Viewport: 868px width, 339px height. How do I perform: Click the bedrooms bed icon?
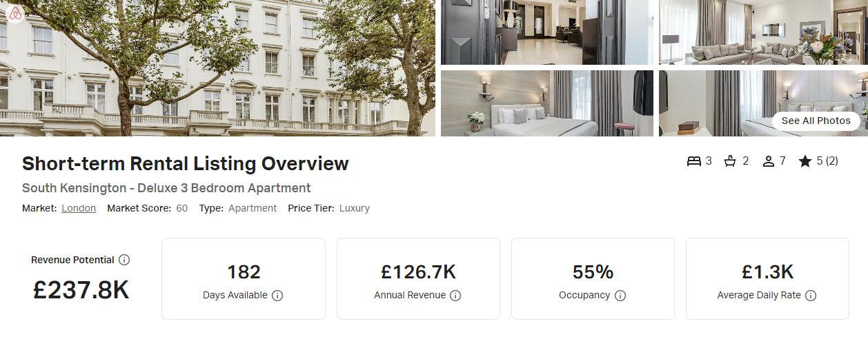pos(693,161)
